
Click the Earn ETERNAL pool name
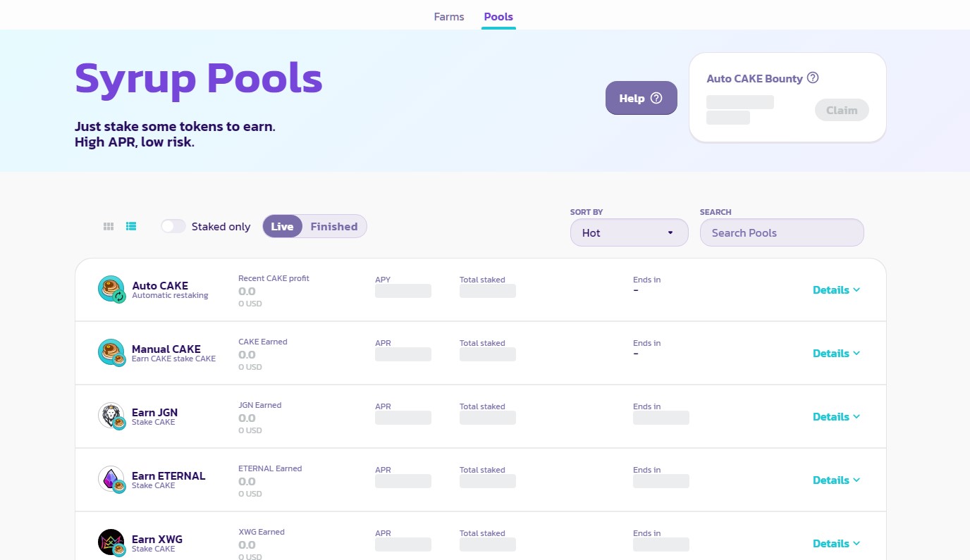click(x=168, y=475)
